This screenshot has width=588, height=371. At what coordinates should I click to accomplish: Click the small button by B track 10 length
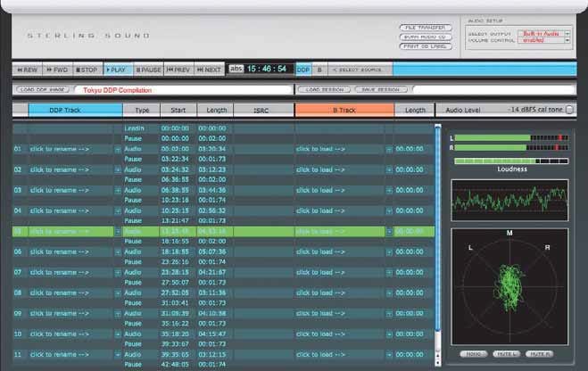pos(389,334)
